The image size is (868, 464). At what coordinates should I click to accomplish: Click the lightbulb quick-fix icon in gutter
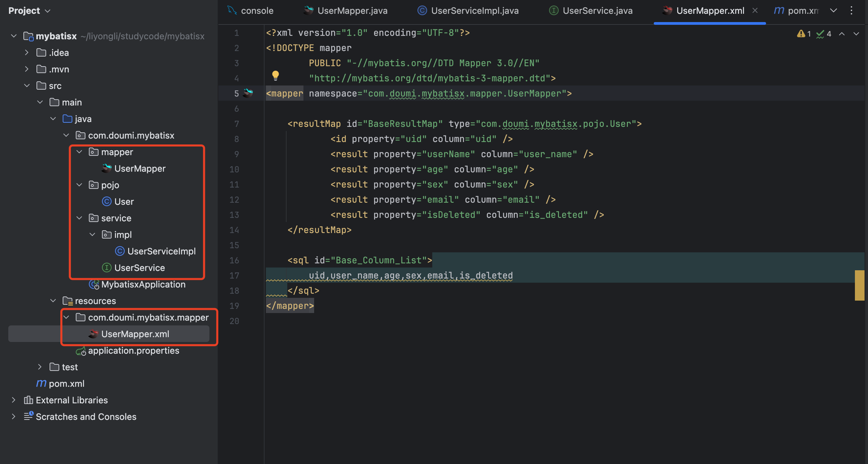pos(275,75)
